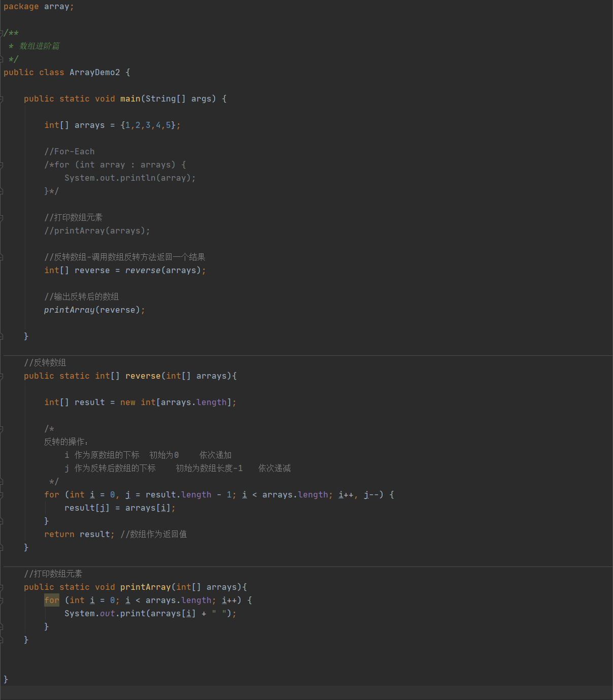Click the 'result[j] = arrays[i];' statement
This screenshot has height=700, width=613.
(x=120, y=508)
